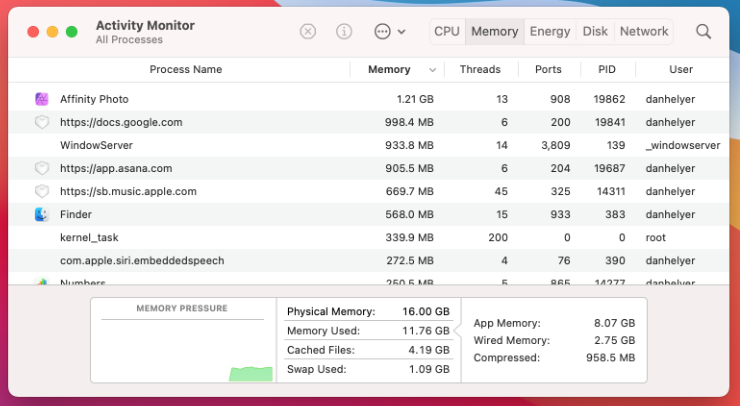Click the All Processes subtitle
This screenshot has height=406, width=740.
tap(129, 40)
